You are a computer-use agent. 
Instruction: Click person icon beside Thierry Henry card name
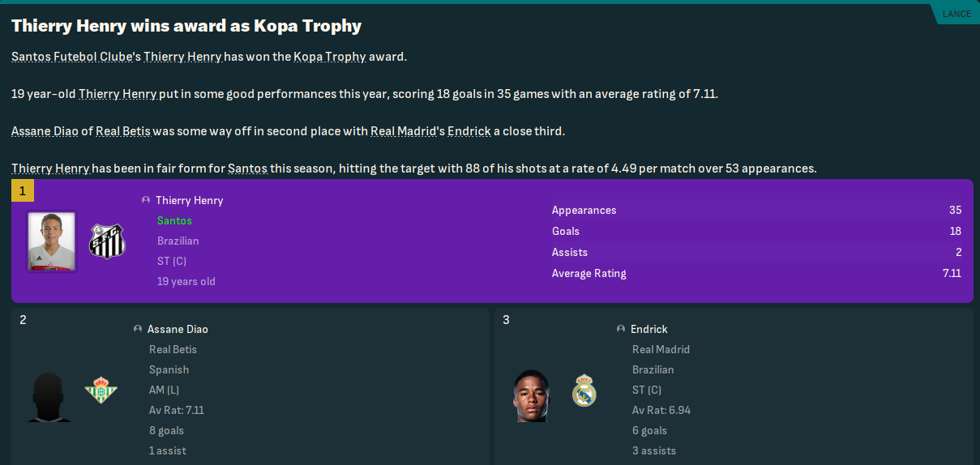(146, 200)
